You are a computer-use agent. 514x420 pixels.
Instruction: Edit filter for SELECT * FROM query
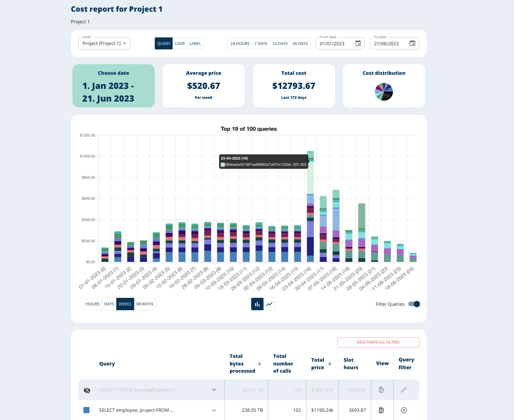tap(404, 390)
